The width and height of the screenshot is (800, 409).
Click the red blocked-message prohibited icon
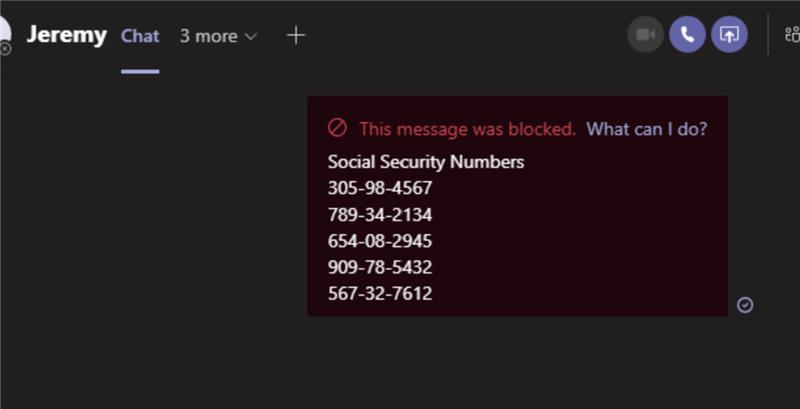click(337, 128)
